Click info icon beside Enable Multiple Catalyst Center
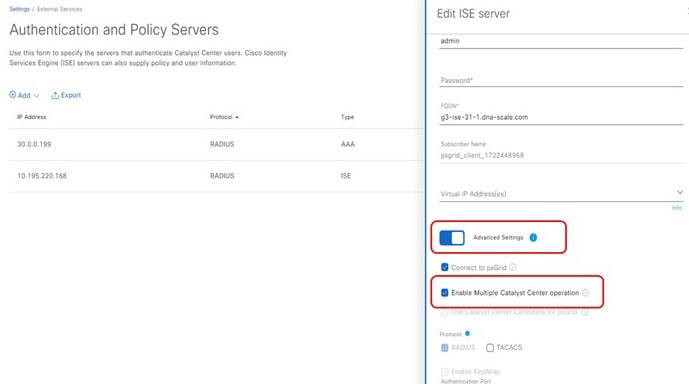This screenshot has width=689, height=384. click(x=585, y=293)
